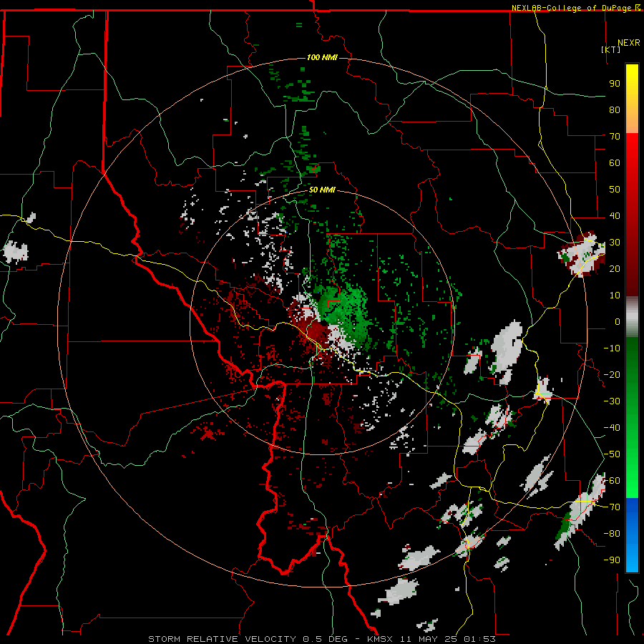Select the -40 value on the velocity scale
644x644 pixels.
pyautogui.click(x=612, y=428)
